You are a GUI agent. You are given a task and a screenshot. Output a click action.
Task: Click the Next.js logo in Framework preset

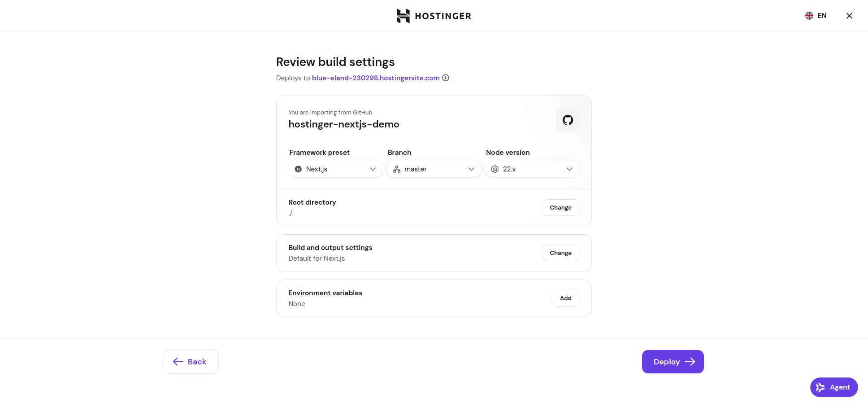tap(298, 169)
